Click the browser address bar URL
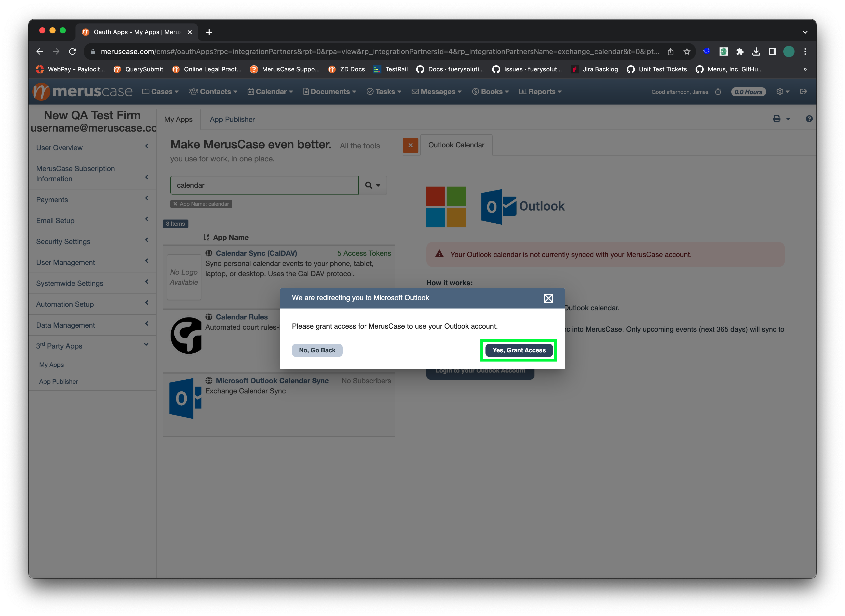The height and width of the screenshot is (616, 845). [x=380, y=52]
